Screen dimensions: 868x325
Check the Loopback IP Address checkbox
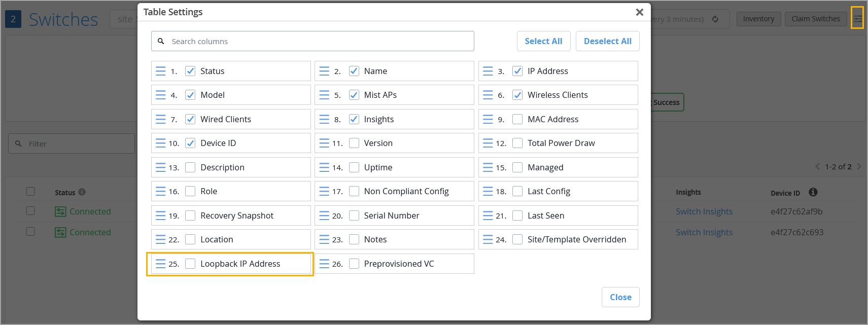pyautogui.click(x=190, y=264)
